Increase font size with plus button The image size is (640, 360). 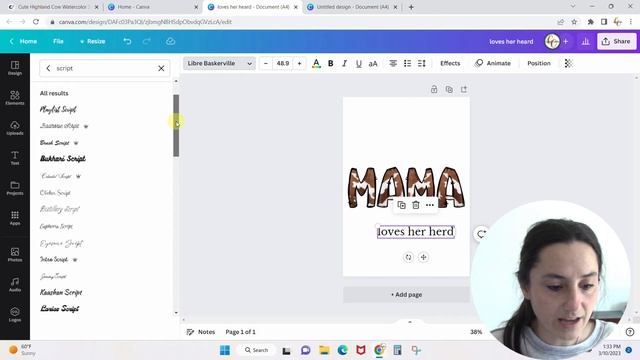pos(300,63)
